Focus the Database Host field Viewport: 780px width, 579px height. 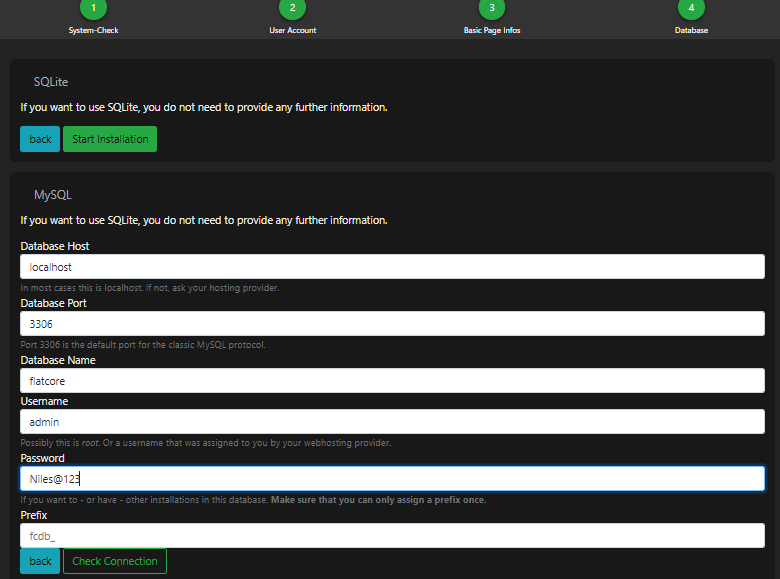pyautogui.click(x=392, y=267)
